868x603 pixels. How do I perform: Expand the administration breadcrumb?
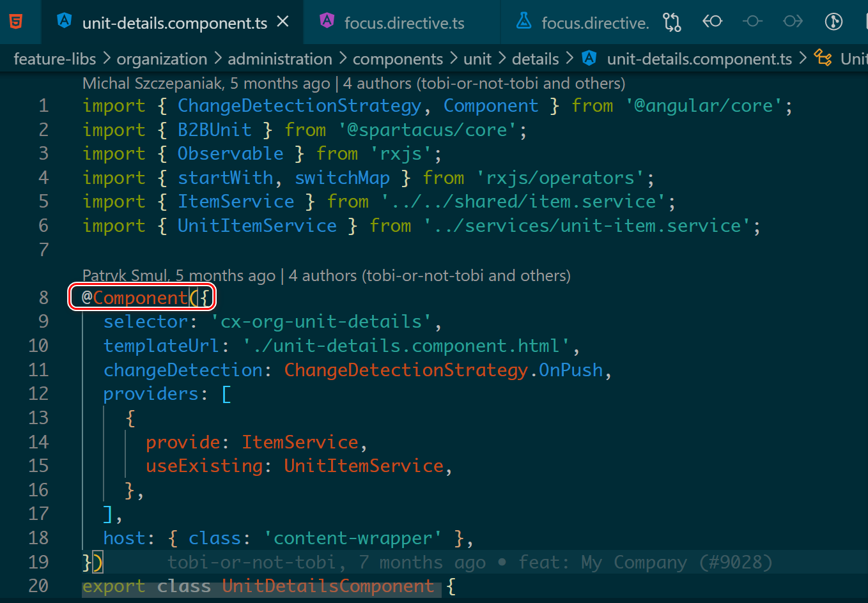point(280,59)
